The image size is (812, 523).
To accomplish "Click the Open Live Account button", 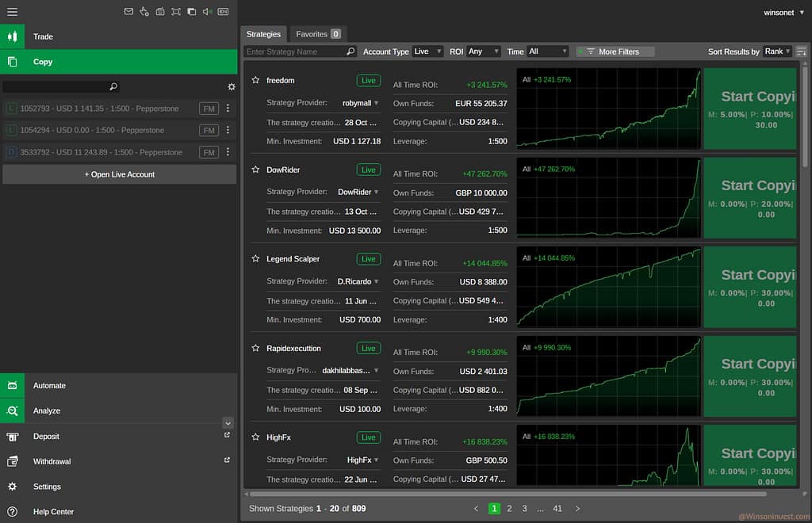I will [x=119, y=174].
